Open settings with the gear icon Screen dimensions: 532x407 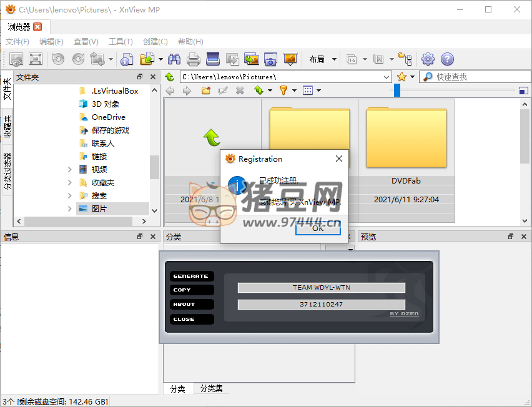pos(428,59)
